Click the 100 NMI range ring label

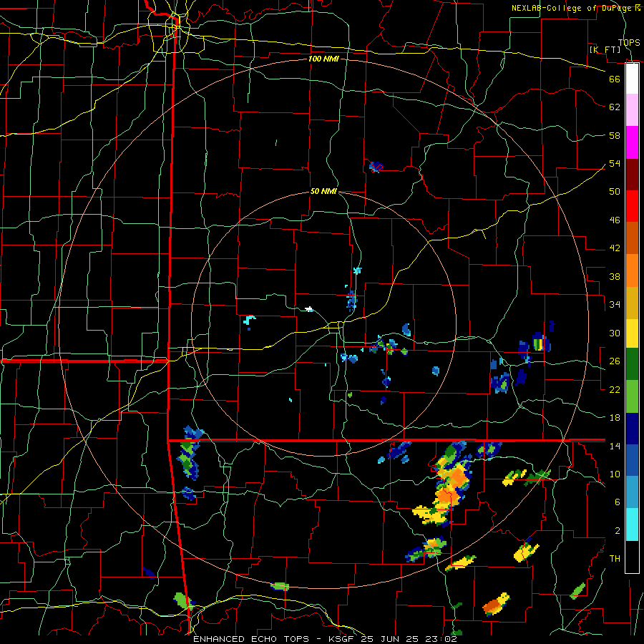(323, 59)
